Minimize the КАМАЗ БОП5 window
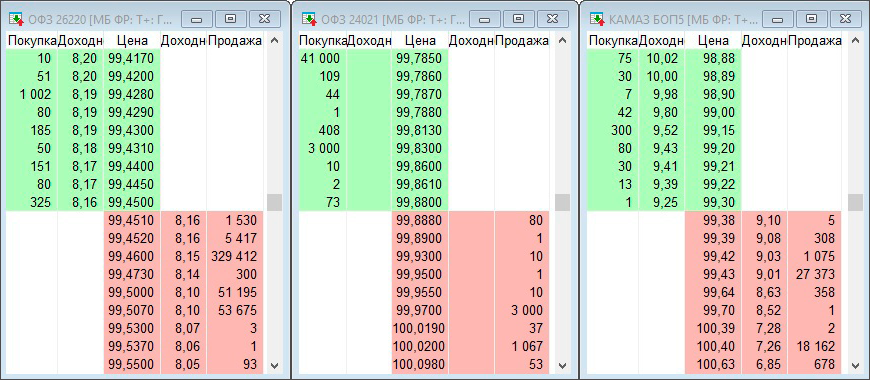Screen dimensions: 870x380 pyautogui.click(x=777, y=19)
